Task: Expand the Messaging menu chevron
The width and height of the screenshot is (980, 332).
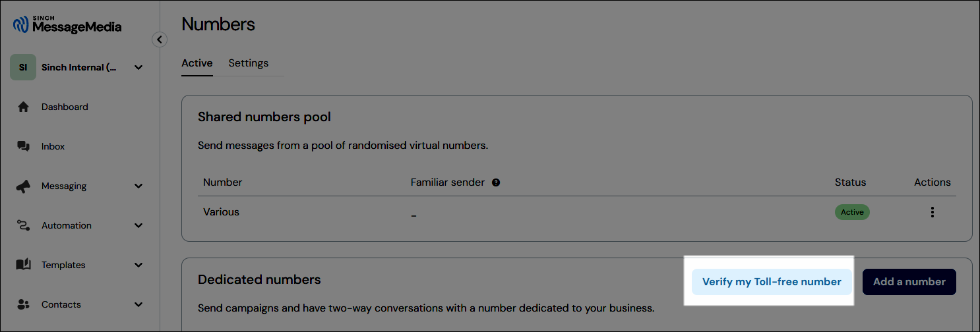Action: click(x=138, y=186)
